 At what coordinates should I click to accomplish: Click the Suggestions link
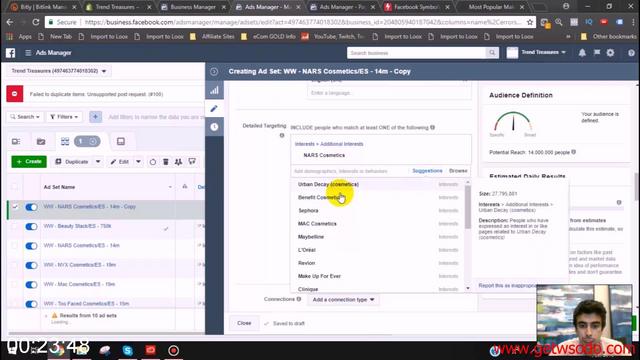pos(427,171)
